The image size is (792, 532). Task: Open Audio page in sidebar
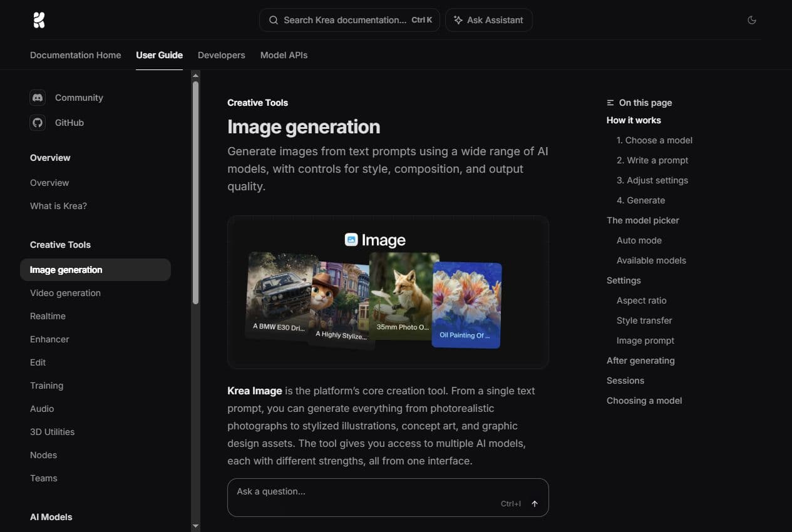click(42, 409)
